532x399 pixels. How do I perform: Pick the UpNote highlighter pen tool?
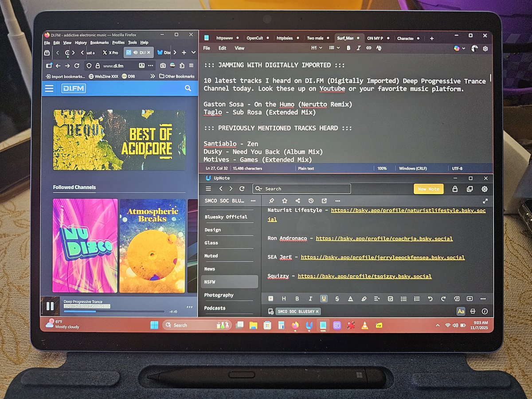click(x=364, y=299)
